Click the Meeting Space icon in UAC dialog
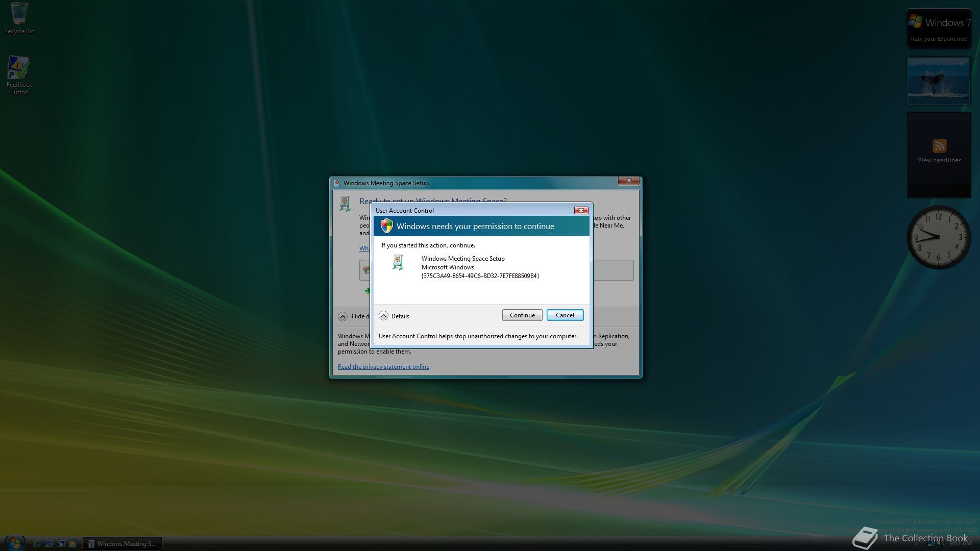Screen dimensions: 980x551 point(398,262)
